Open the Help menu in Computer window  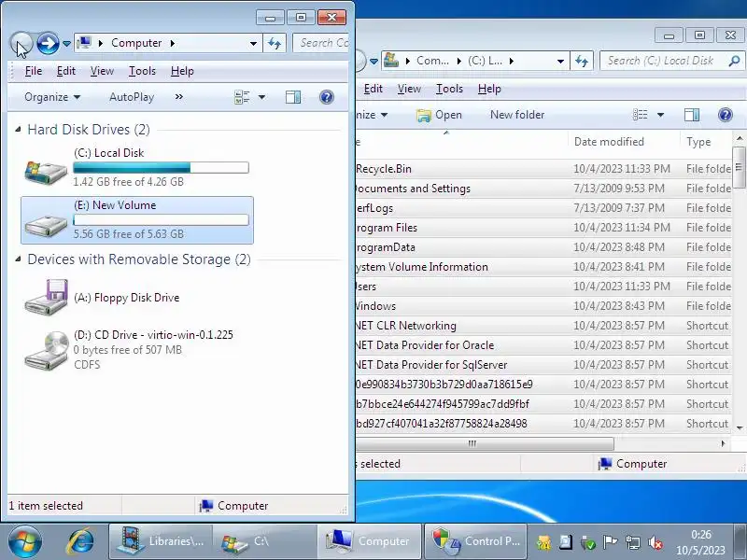pos(182,71)
